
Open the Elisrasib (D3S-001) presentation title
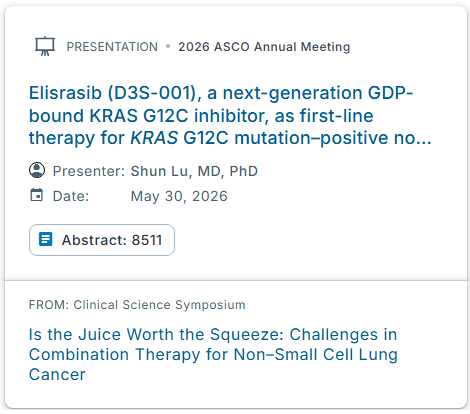pyautogui.click(x=230, y=115)
